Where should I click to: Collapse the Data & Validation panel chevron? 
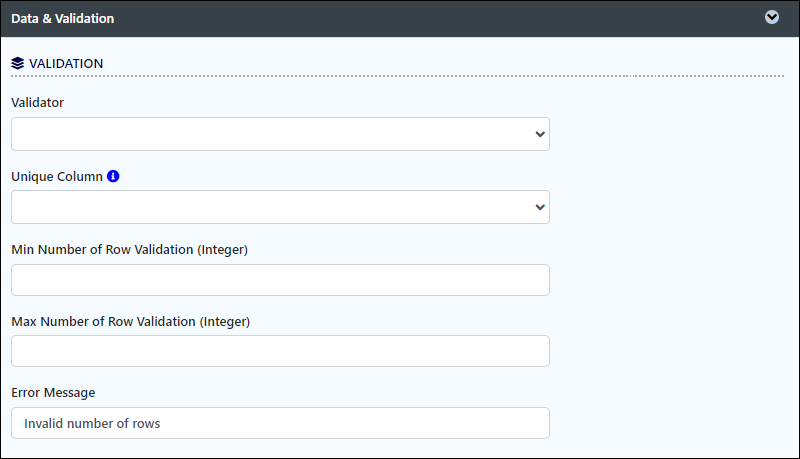(771, 17)
